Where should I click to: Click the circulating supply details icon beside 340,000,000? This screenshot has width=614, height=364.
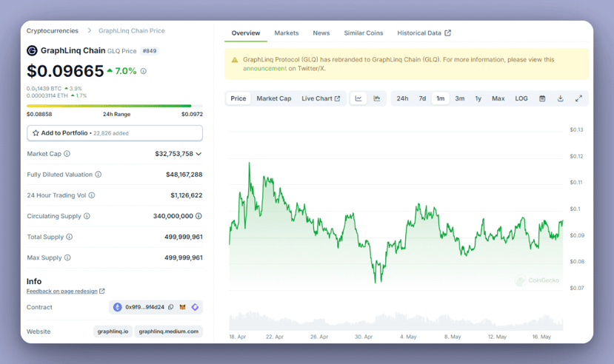tap(198, 216)
